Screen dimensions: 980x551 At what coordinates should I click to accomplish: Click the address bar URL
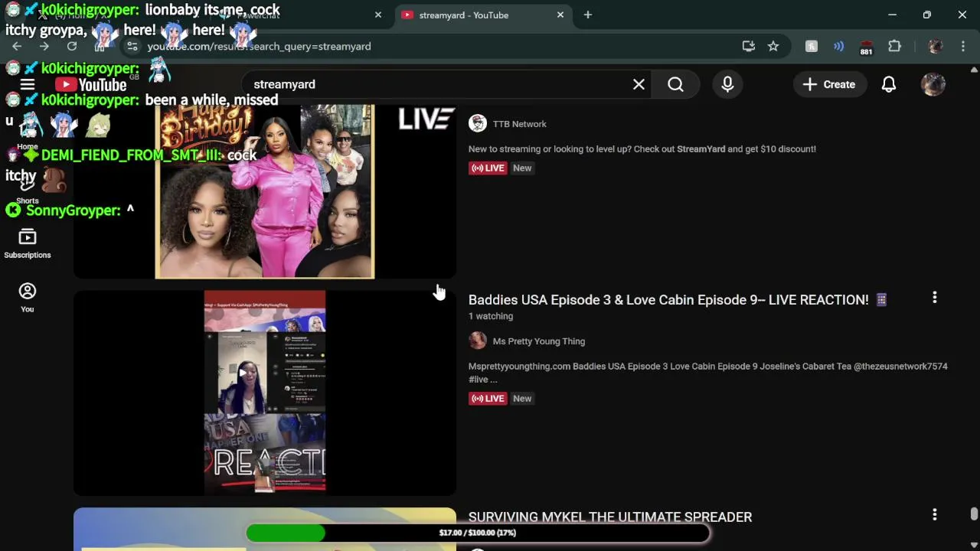coord(259,47)
